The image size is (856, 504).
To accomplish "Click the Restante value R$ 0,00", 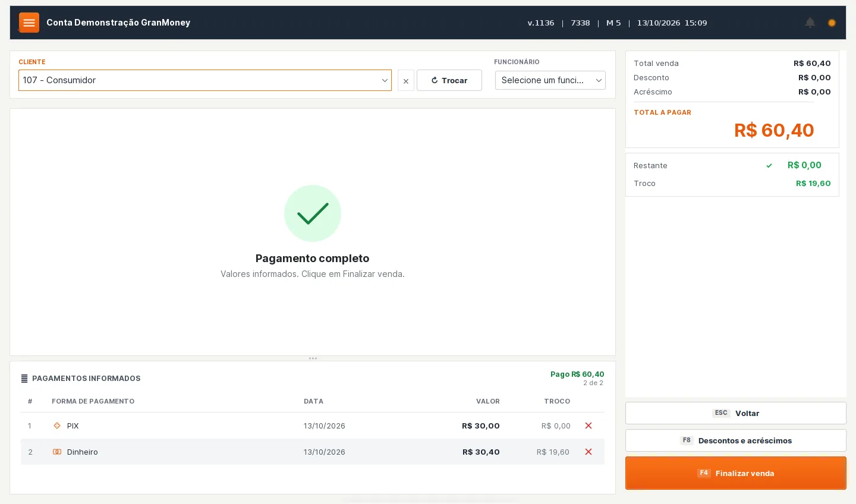I will point(804,165).
